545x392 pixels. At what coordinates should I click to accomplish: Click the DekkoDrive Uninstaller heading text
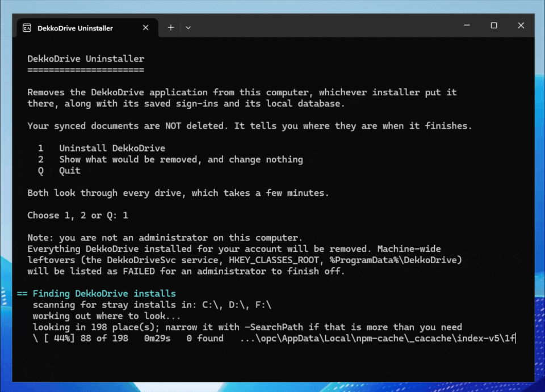[86, 58]
